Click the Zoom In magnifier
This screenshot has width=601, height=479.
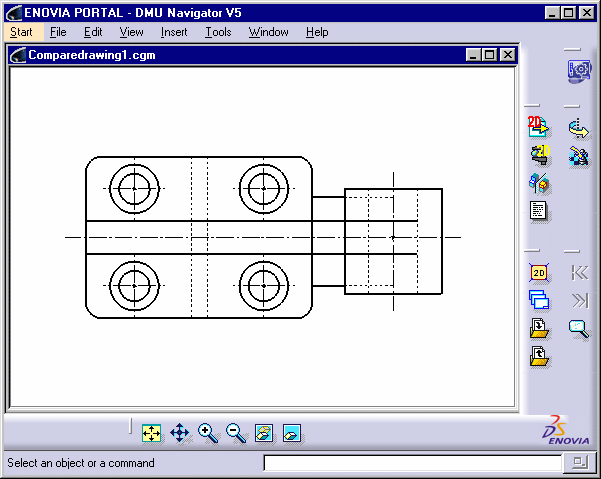pyautogui.click(x=207, y=433)
